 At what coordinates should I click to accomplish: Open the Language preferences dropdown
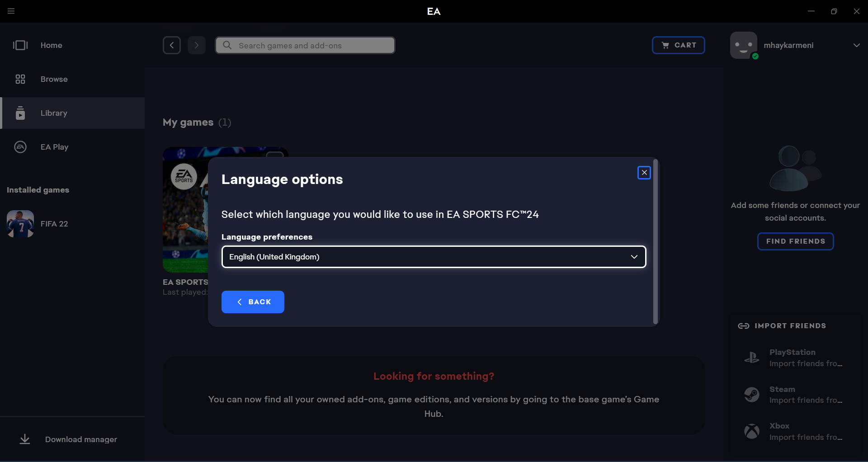[434, 257]
